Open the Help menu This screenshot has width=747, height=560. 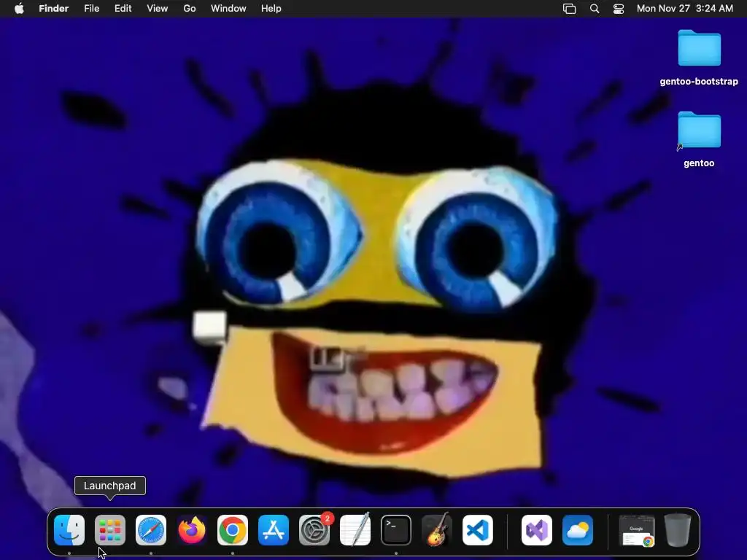coord(271,9)
